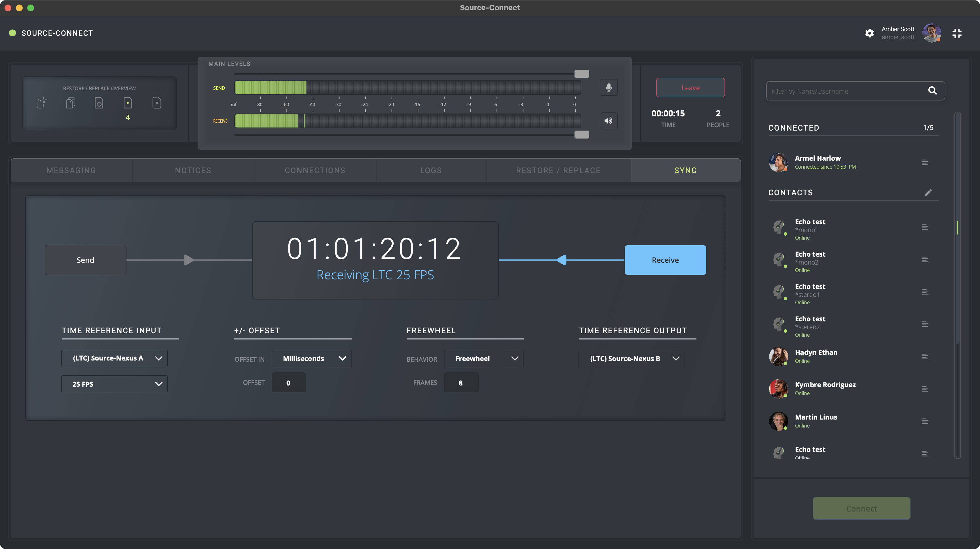This screenshot has width=980, height=549.
Task: Click the search magnifier icon
Action: pos(932,91)
